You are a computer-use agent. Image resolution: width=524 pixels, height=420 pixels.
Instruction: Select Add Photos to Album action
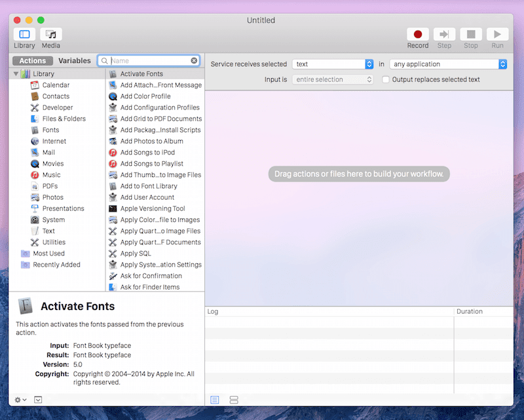click(155, 141)
